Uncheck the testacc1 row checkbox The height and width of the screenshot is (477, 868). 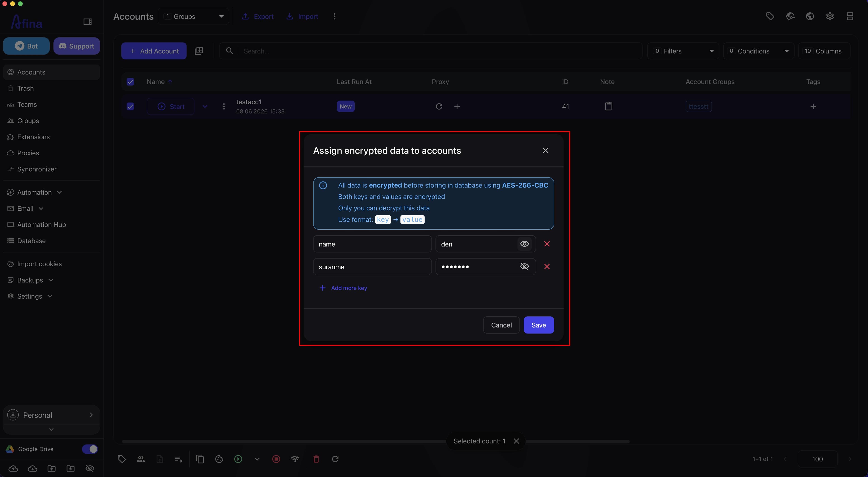[x=130, y=107]
